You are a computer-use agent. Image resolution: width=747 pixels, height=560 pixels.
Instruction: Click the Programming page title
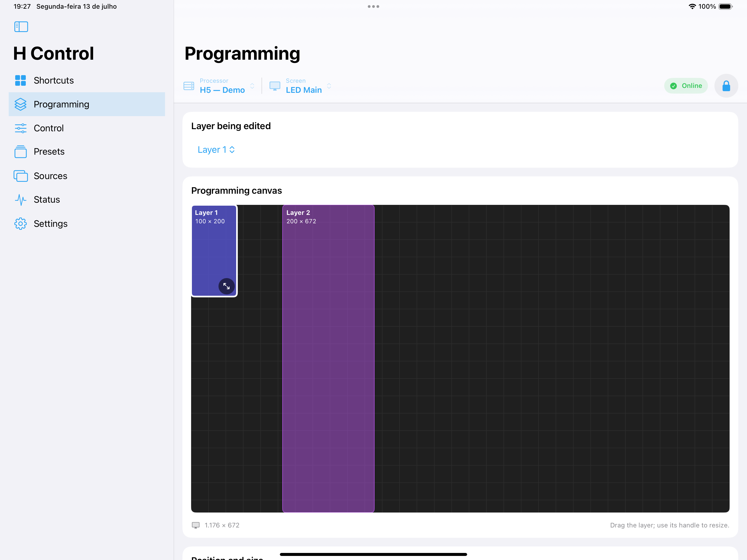[242, 53]
